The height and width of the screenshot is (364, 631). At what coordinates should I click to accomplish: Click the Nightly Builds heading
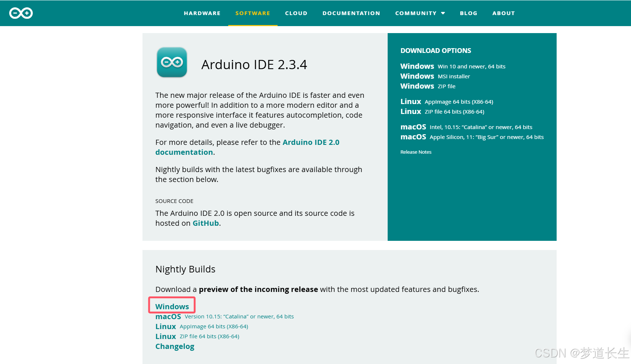pos(185,269)
